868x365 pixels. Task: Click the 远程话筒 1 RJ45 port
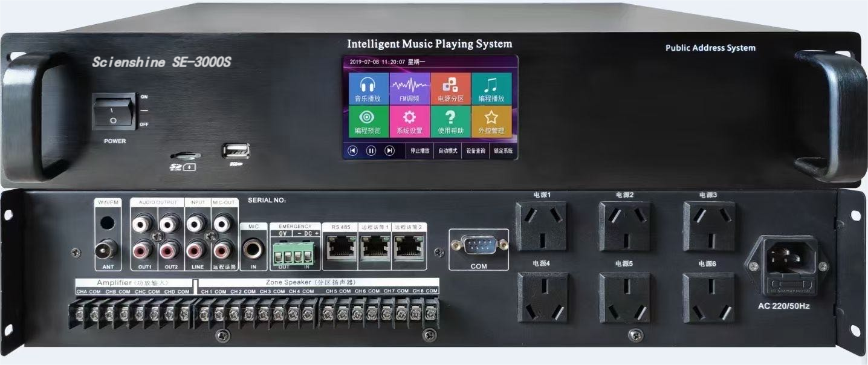coord(375,247)
